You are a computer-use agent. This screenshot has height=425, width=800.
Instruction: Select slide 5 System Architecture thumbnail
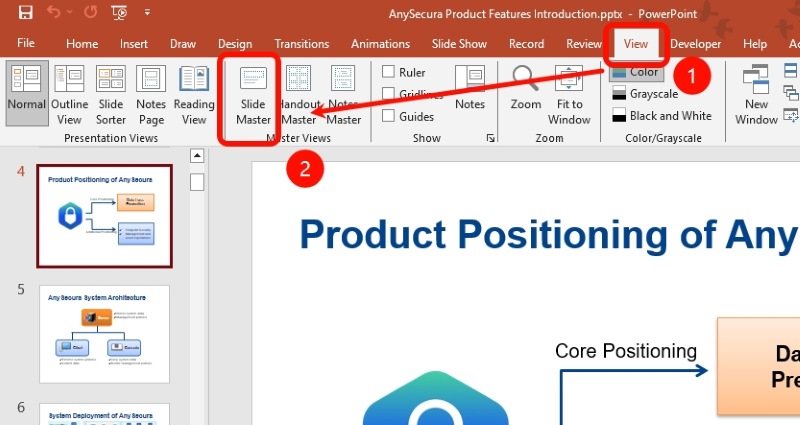(x=105, y=334)
